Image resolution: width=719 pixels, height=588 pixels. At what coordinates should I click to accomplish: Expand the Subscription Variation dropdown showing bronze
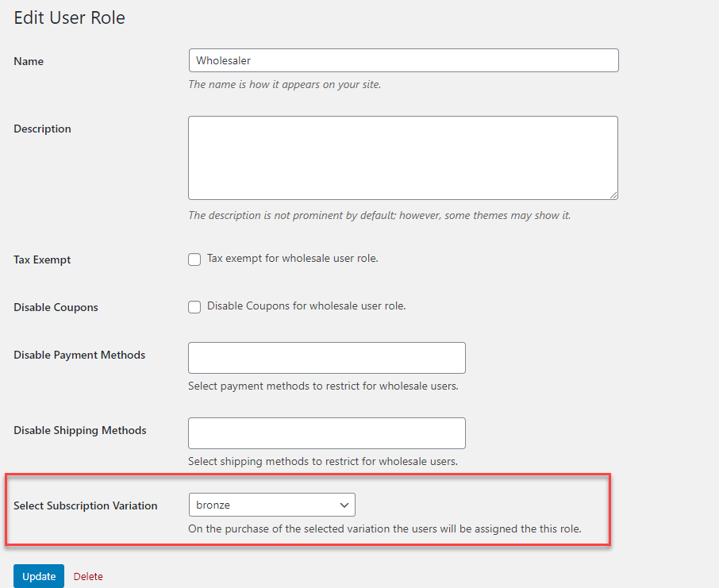pos(271,505)
